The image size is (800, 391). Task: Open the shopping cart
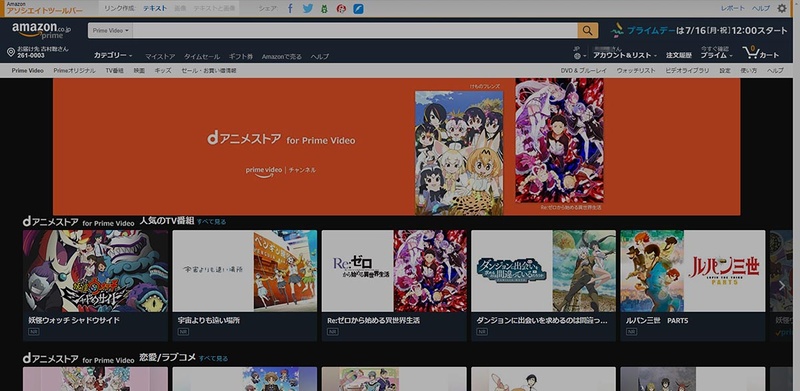tap(761, 52)
